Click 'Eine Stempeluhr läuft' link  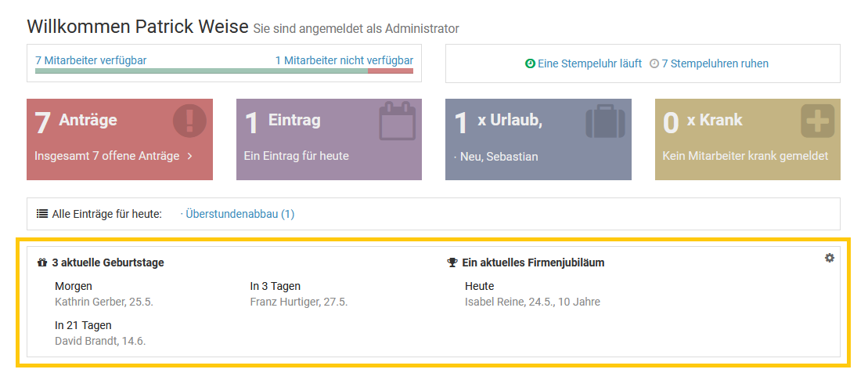[x=589, y=63]
